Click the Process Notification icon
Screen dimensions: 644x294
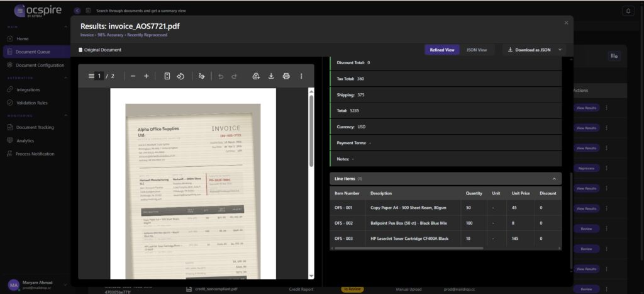coord(9,154)
